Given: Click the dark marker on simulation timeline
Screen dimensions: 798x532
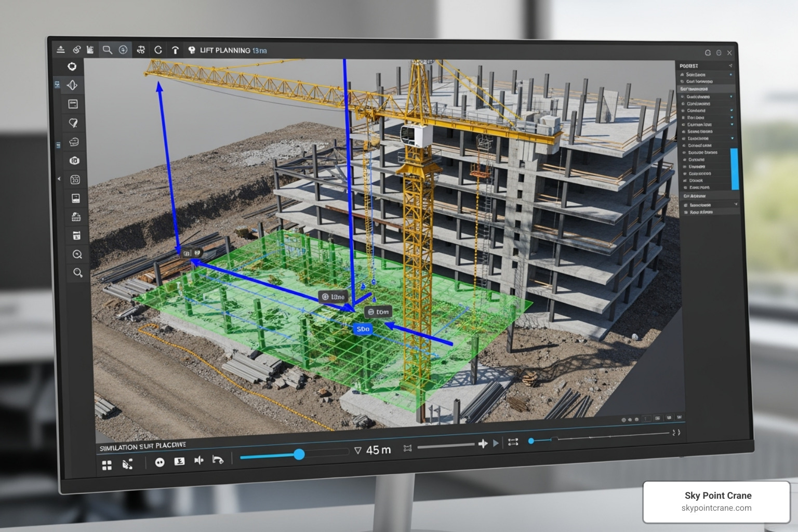Looking at the screenshot, I should click(554, 440).
